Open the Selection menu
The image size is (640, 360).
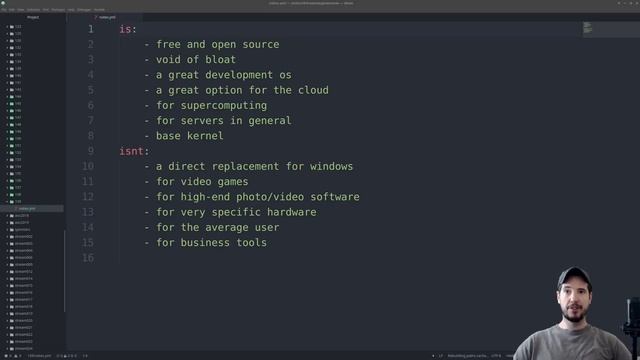coord(33,10)
